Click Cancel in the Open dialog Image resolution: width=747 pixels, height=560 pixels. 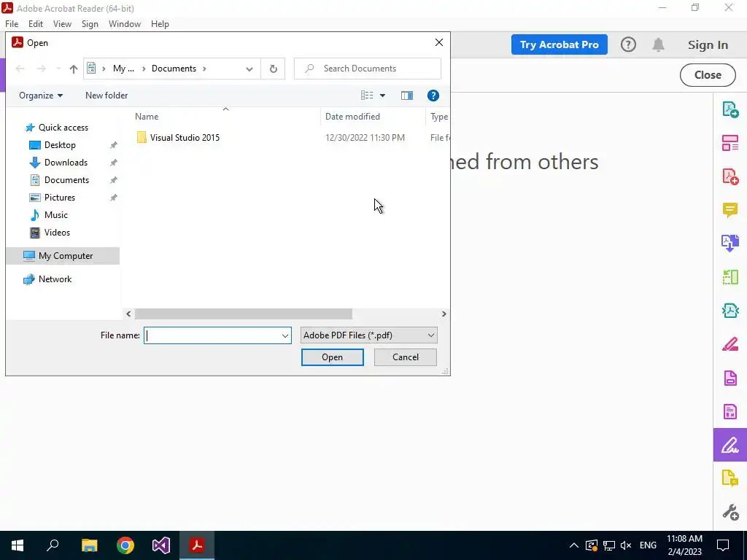click(406, 357)
